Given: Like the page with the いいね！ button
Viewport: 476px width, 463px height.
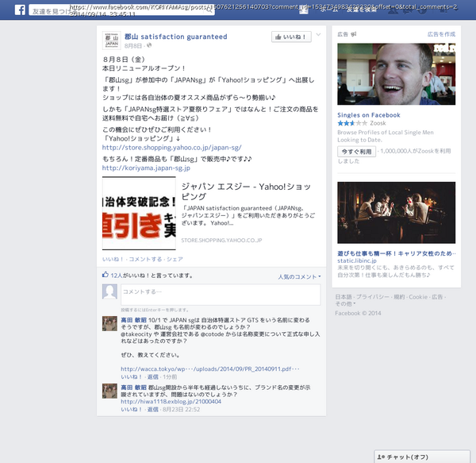Looking at the screenshot, I should point(291,37).
